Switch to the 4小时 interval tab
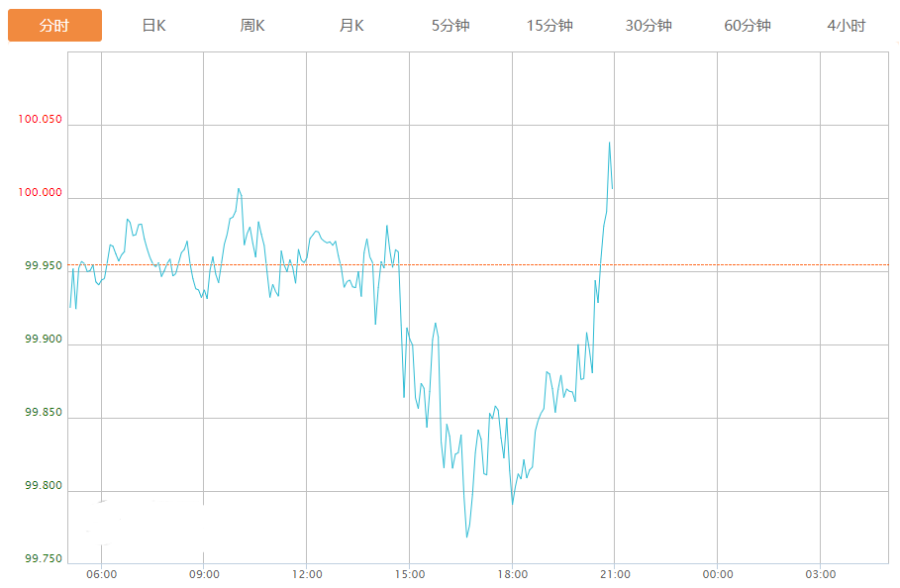Viewport: 900px width, 588px height. click(x=847, y=26)
